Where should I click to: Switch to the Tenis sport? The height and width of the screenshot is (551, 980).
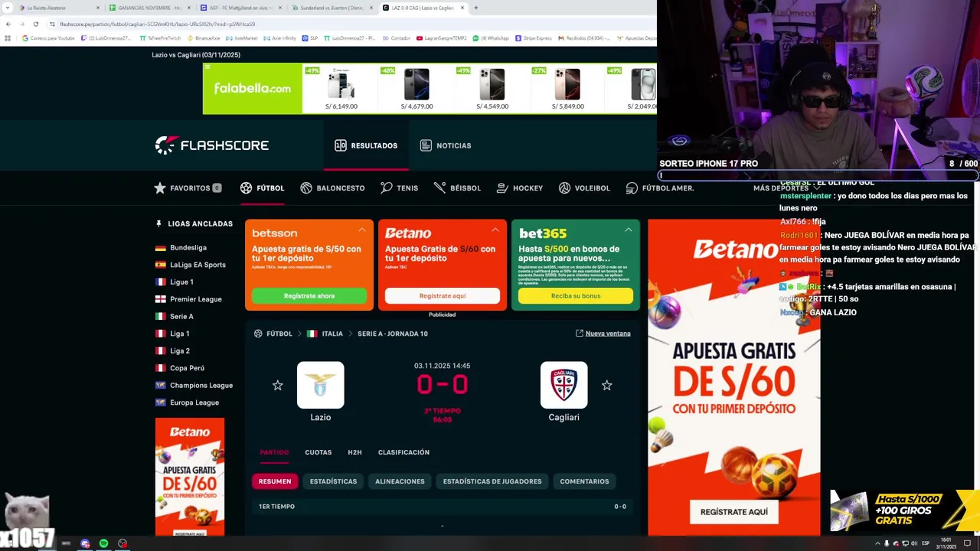tap(399, 187)
